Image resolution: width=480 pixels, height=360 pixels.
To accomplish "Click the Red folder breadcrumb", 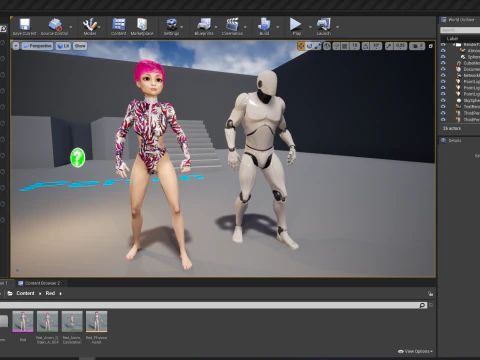I will [x=50, y=293].
